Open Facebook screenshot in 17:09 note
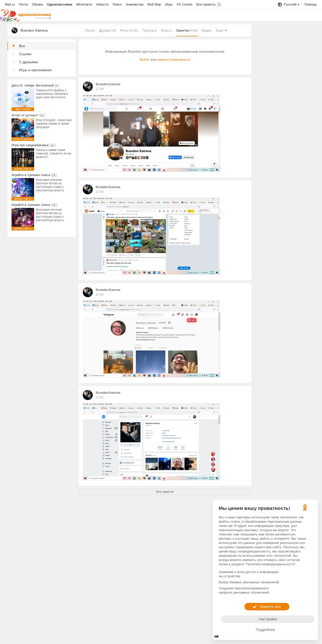Viewport: 322px width, 644px height. (x=151, y=133)
